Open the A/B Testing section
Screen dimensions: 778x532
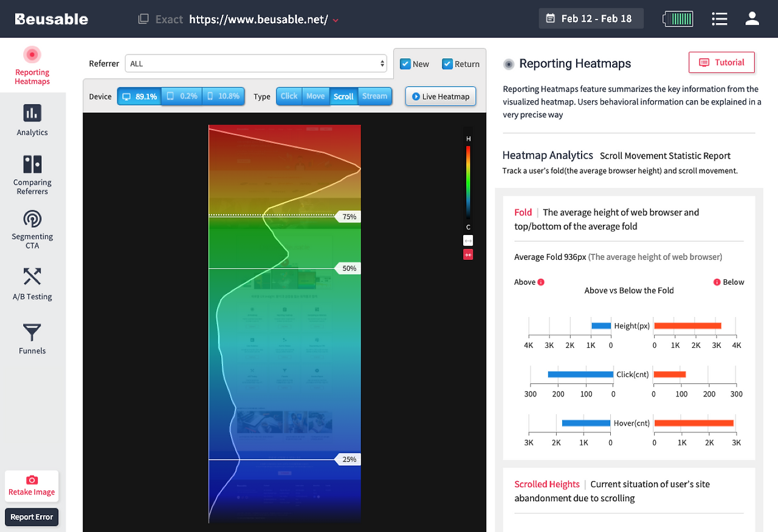[x=32, y=284]
